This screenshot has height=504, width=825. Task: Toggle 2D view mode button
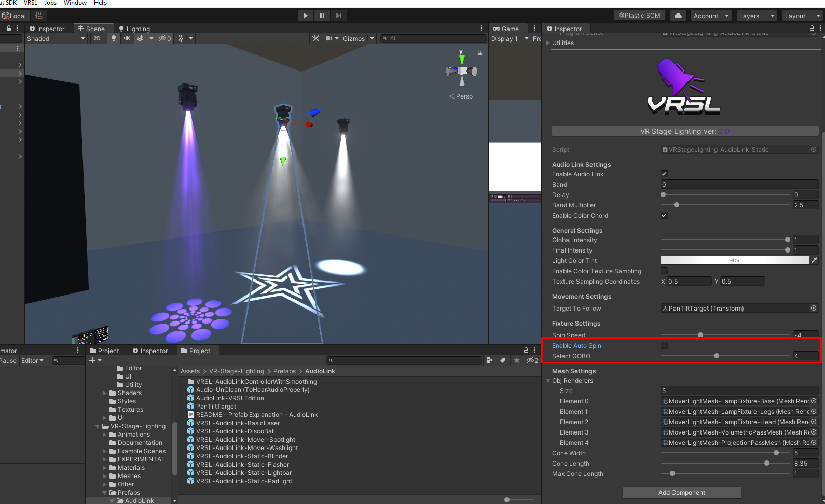[x=97, y=38]
